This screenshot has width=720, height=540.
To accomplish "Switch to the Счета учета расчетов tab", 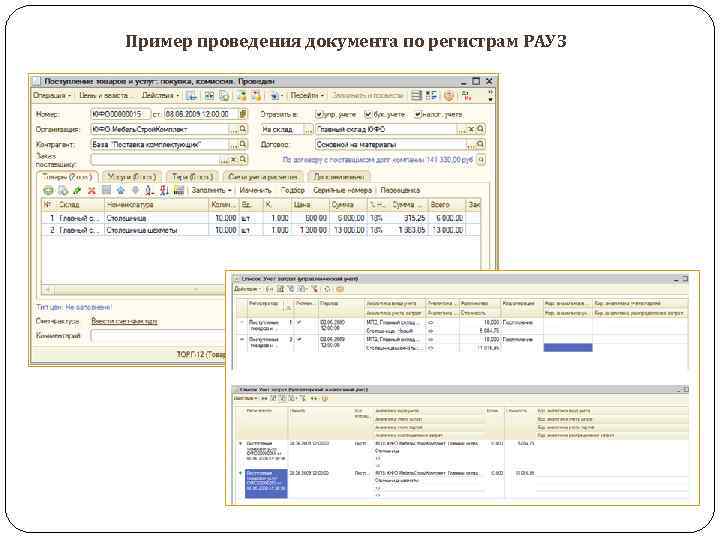I will (263, 177).
